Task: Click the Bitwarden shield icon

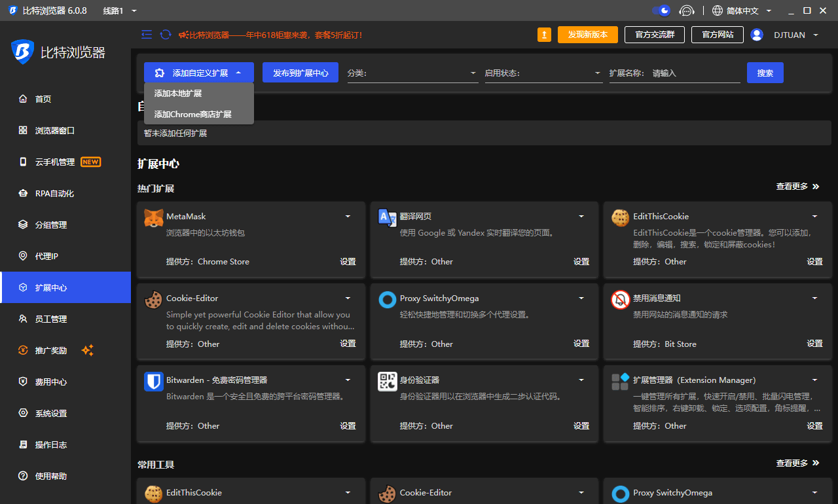Action: [153, 382]
